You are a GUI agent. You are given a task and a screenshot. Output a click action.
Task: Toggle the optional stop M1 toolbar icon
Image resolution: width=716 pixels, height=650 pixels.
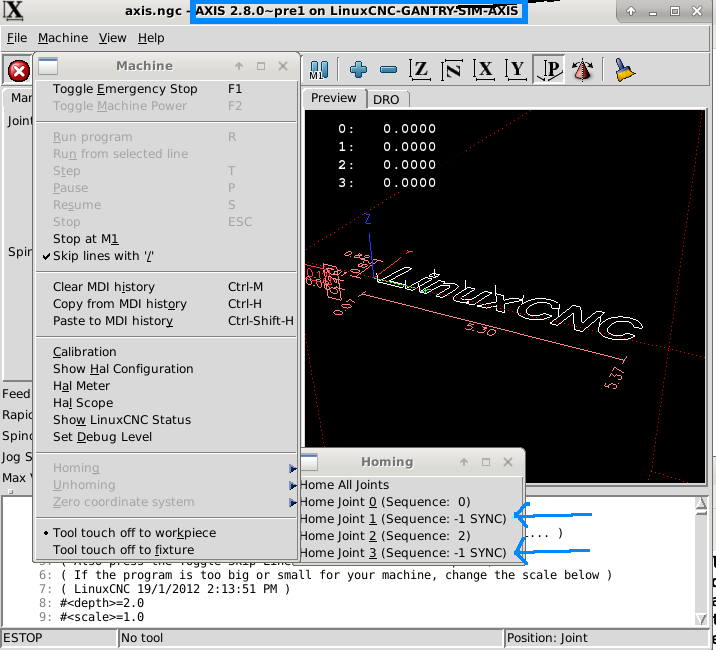[x=319, y=70]
